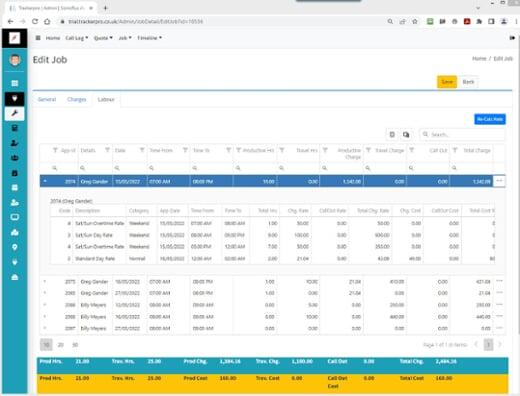Screen dimensions: 520x396
Task: Switch to the General tab
Action: 47,99
